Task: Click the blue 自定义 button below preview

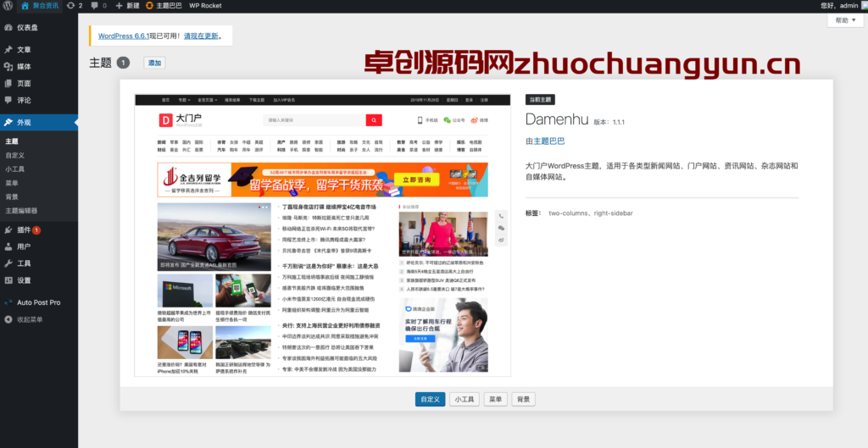Action: click(430, 400)
